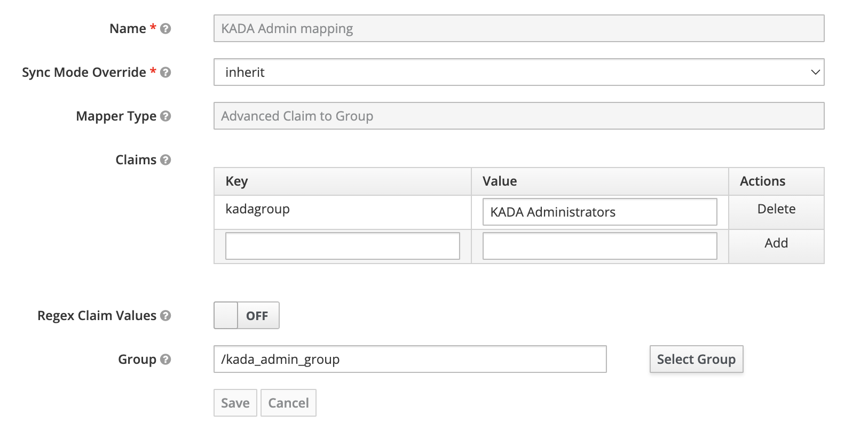Click the empty new claim key field

click(342, 246)
